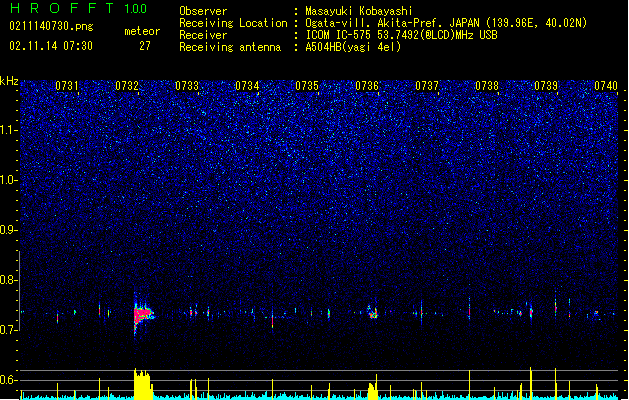Click the 0738 time marker

[487, 86]
